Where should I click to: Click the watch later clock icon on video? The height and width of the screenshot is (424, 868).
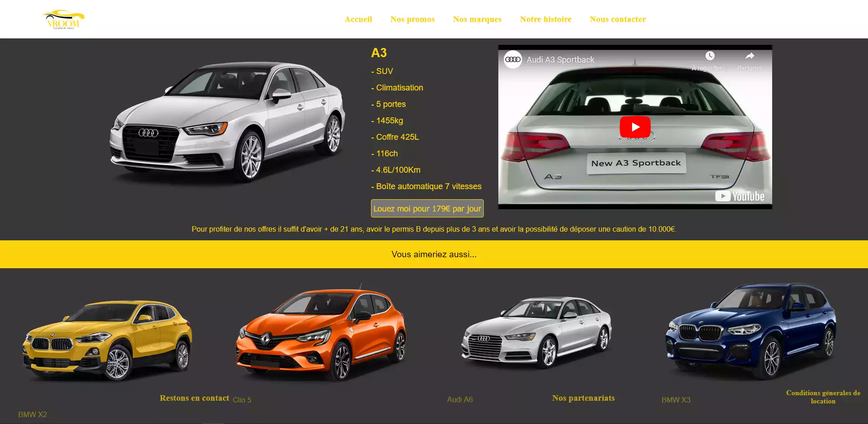pos(710,56)
